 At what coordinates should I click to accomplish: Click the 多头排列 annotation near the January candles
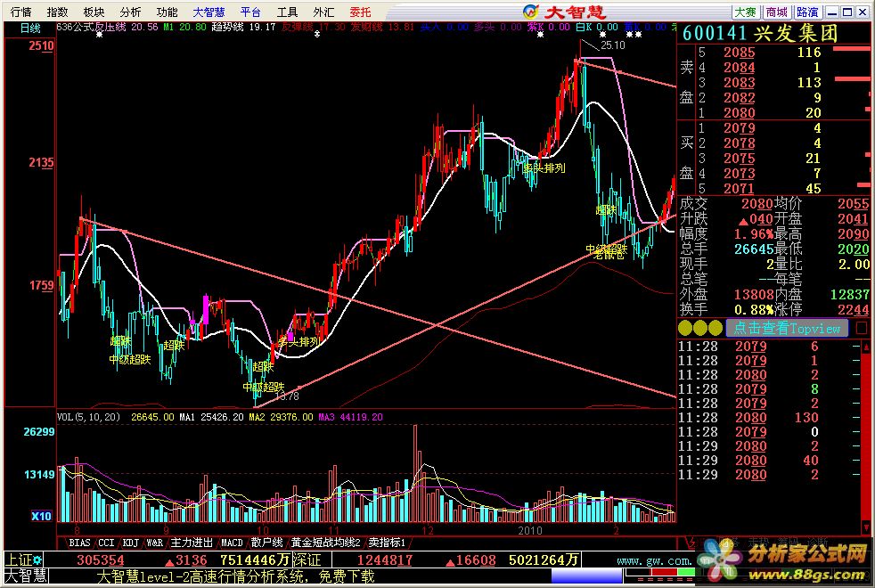(x=544, y=167)
